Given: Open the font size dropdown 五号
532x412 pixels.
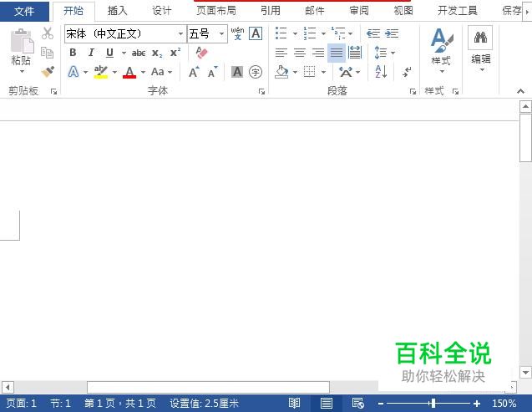Looking at the screenshot, I should tap(221, 33).
